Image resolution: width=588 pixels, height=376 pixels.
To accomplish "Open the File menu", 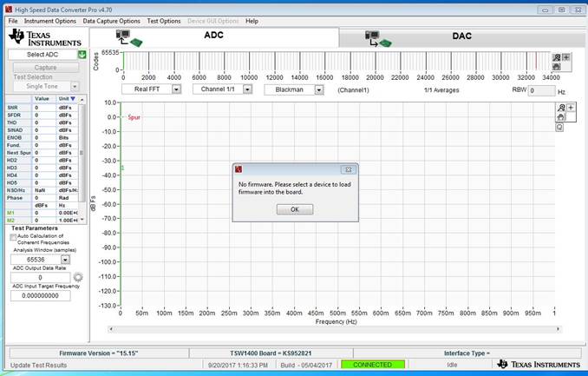I will tap(13, 21).
